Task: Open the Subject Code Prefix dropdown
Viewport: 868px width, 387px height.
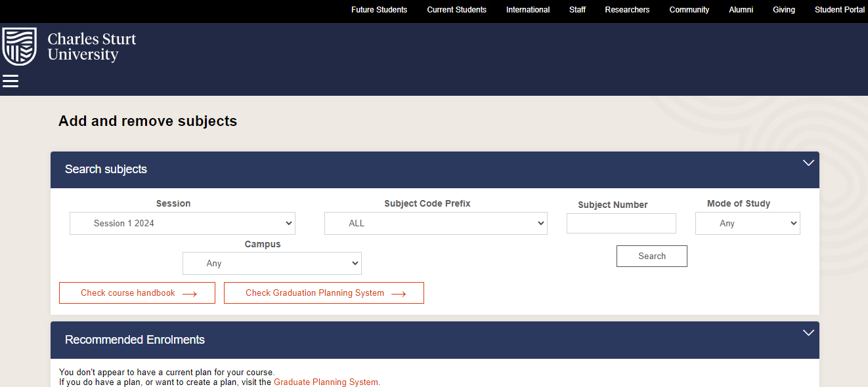Action: click(x=435, y=223)
